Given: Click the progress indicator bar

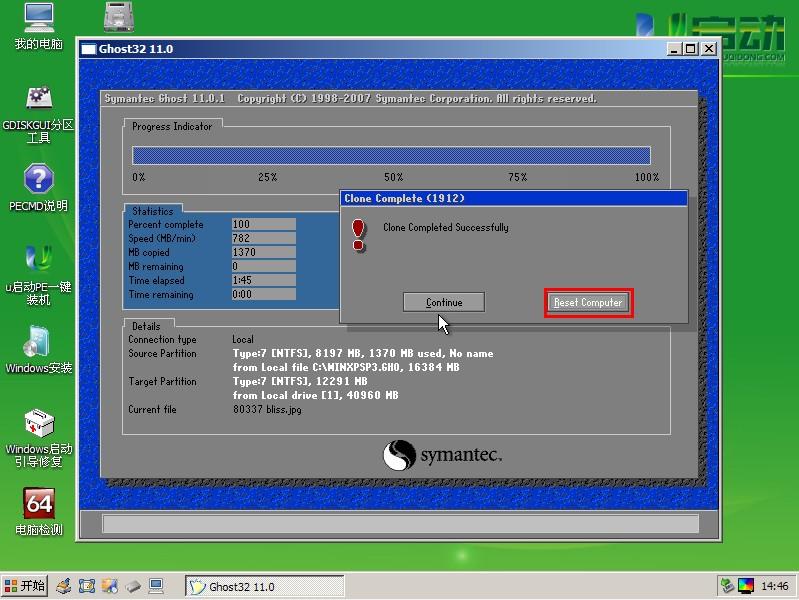Looking at the screenshot, I should (x=391, y=155).
